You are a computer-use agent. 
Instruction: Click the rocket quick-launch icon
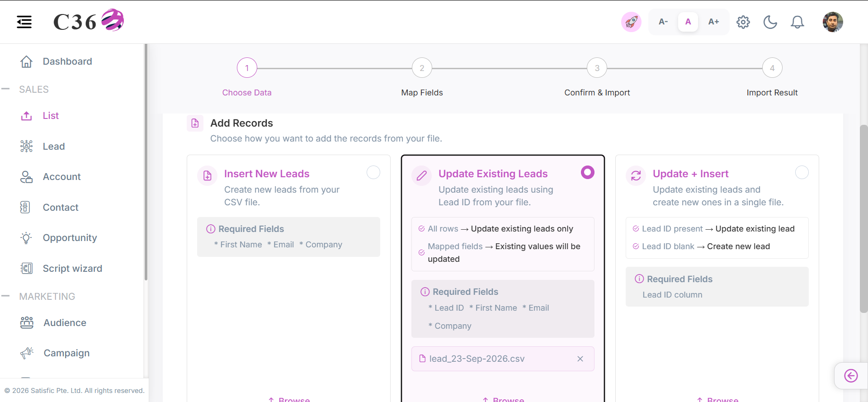631,22
